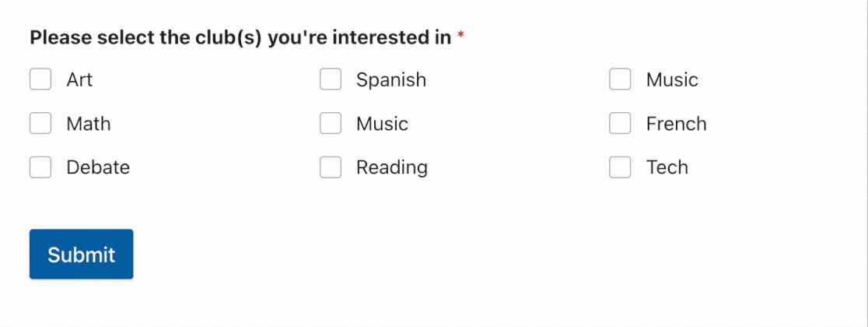Screen dimensions: 868x327
Task: Enable the Debate club checkbox
Action: (40, 167)
